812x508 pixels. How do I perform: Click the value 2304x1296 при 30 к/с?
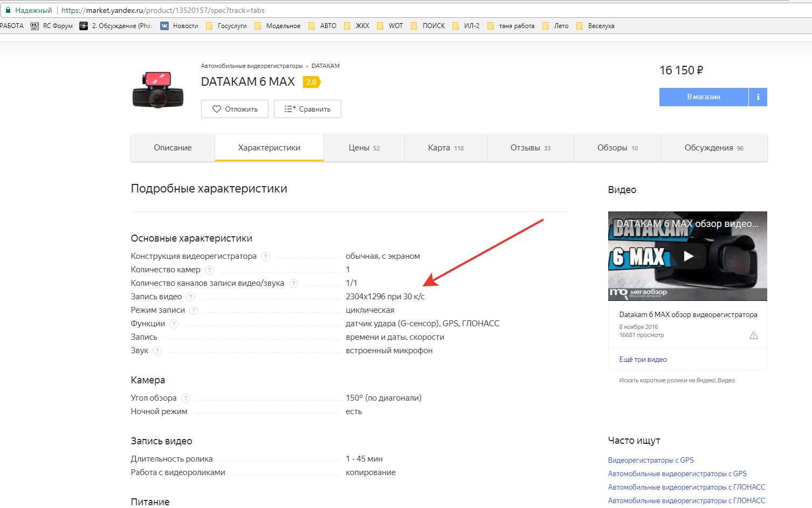(385, 297)
